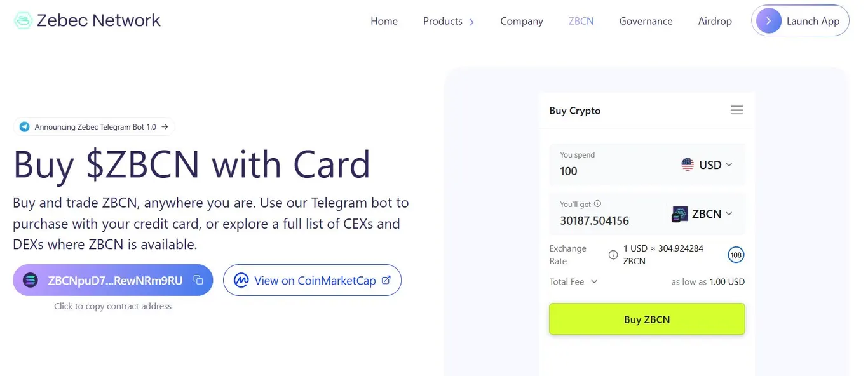This screenshot has width=868, height=376.
Task: Click the Telegram icon in announcement banner
Action: (x=24, y=127)
